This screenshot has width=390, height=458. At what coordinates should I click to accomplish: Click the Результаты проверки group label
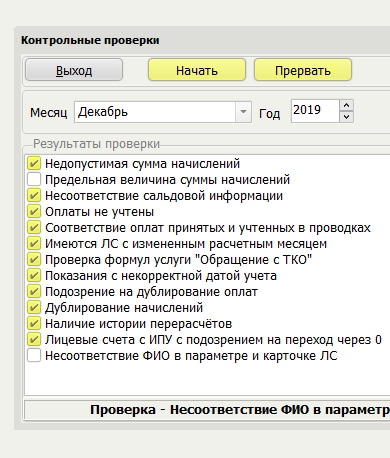[x=96, y=144]
